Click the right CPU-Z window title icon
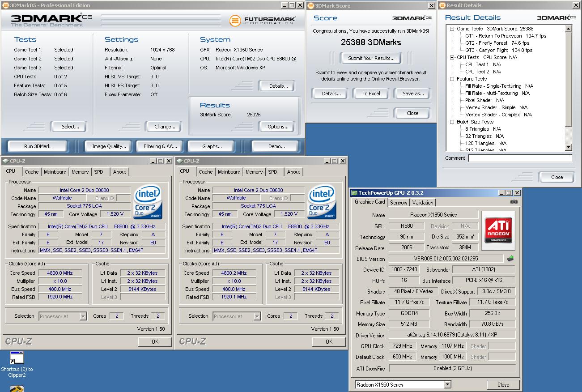 179,161
